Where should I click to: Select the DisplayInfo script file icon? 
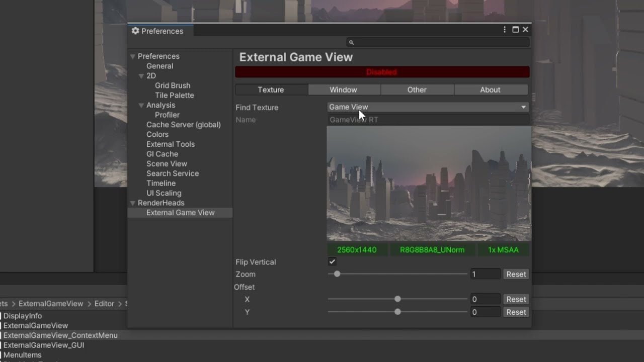point(1,316)
